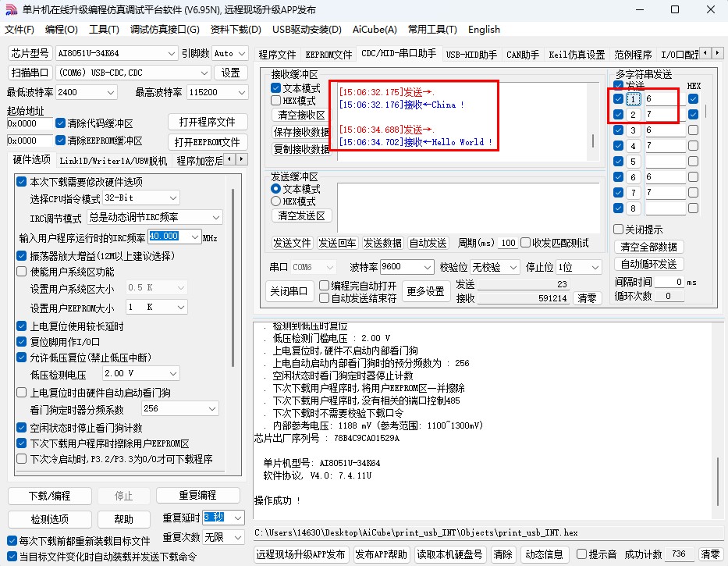Switch to the 程序文件 tab
Viewport: 728px width, 566px height.
coord(277,55)
